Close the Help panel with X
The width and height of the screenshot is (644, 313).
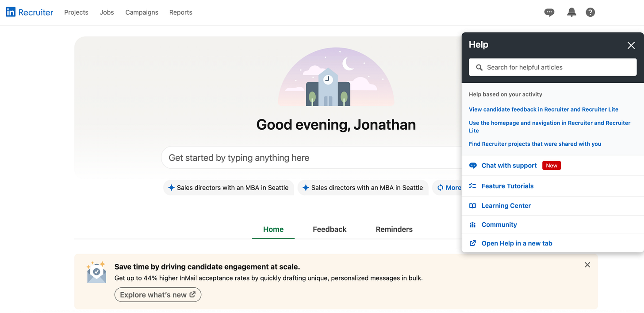[x=631, y=45]
